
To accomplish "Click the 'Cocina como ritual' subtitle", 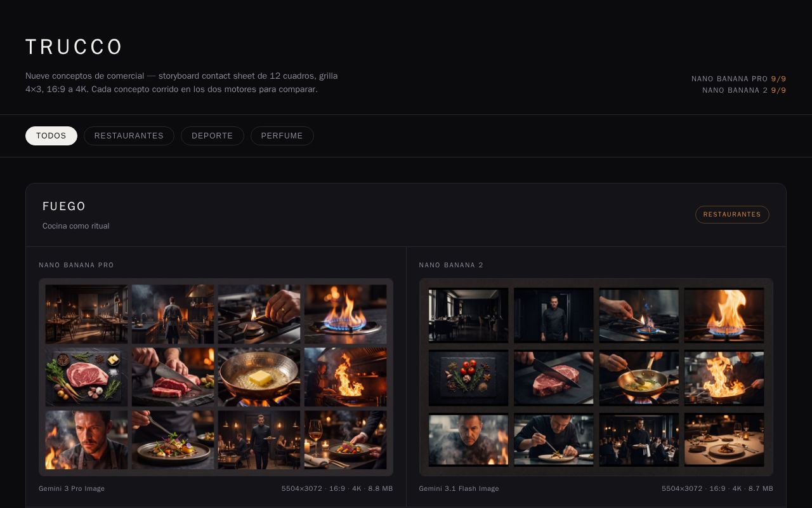I will click(76, 226).
